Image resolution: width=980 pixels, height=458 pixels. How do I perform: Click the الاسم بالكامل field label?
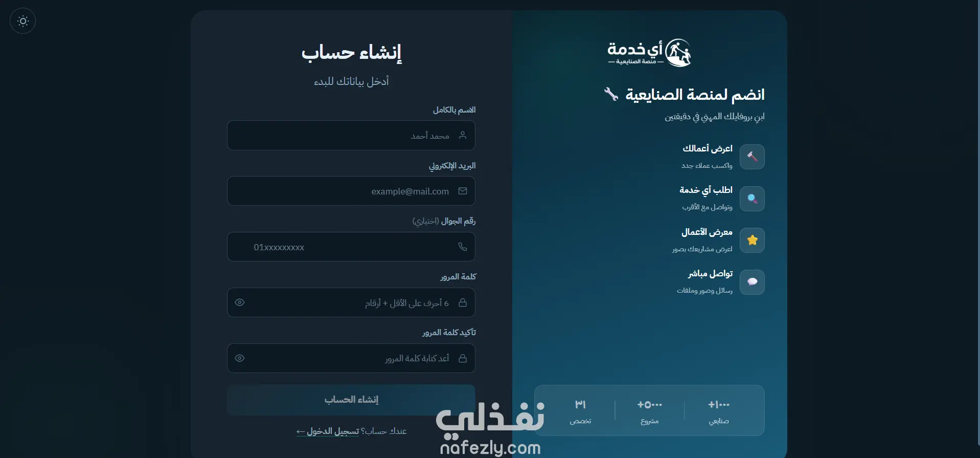tap(454, 110)
